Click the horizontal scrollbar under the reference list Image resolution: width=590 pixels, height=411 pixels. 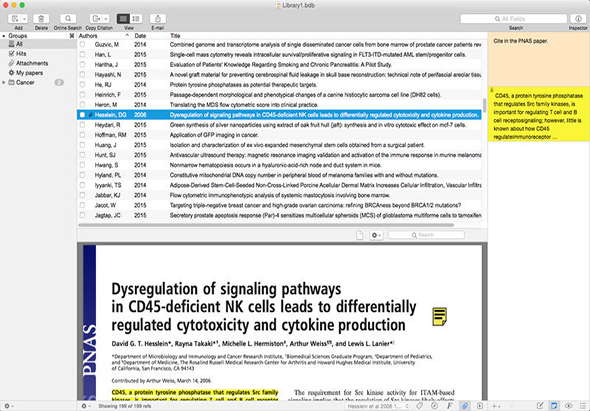tap(266, 225)
